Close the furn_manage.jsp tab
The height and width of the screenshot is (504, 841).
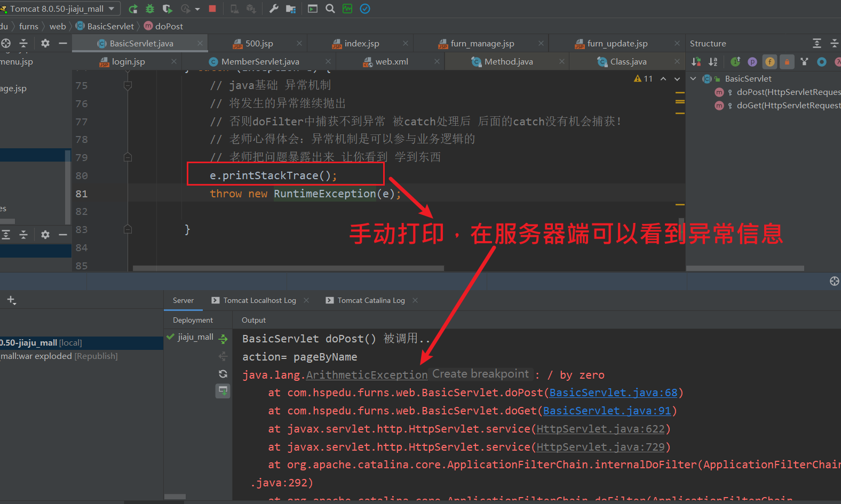click(x=541, y=43)
